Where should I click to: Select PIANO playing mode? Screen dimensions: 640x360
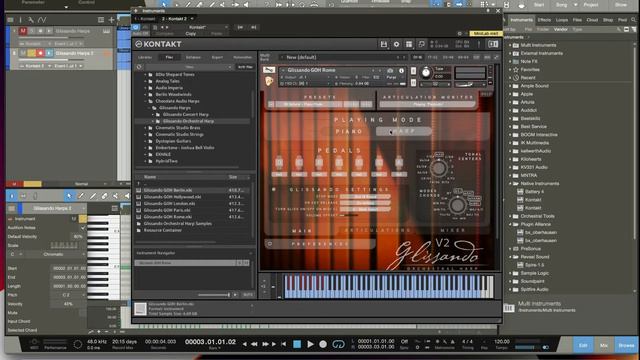349,131
